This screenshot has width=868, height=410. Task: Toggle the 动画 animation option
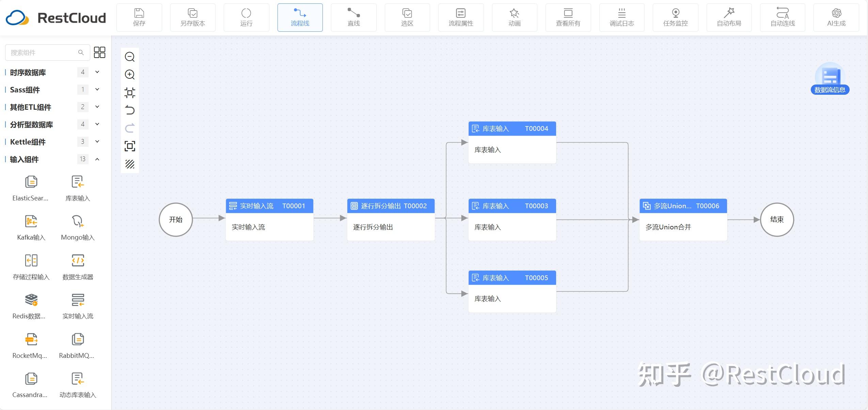pos(515,18)
